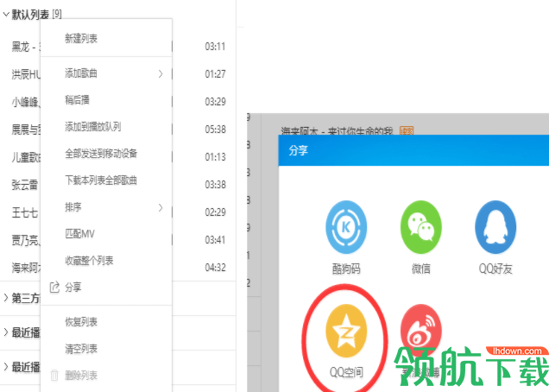Select 匹配MV menu entry

(79, 234)
